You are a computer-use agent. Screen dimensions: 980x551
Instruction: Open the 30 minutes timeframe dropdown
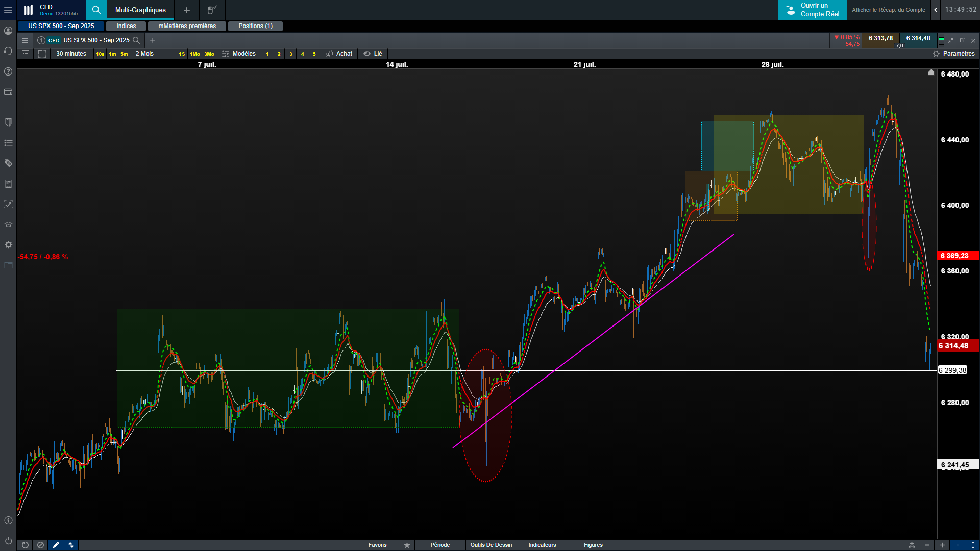(x=71, y=54)
